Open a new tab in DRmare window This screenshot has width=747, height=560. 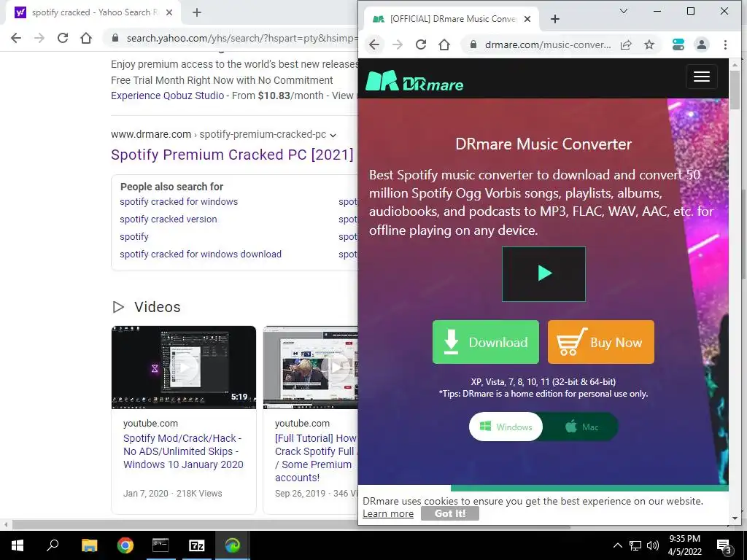click(555, 19)
